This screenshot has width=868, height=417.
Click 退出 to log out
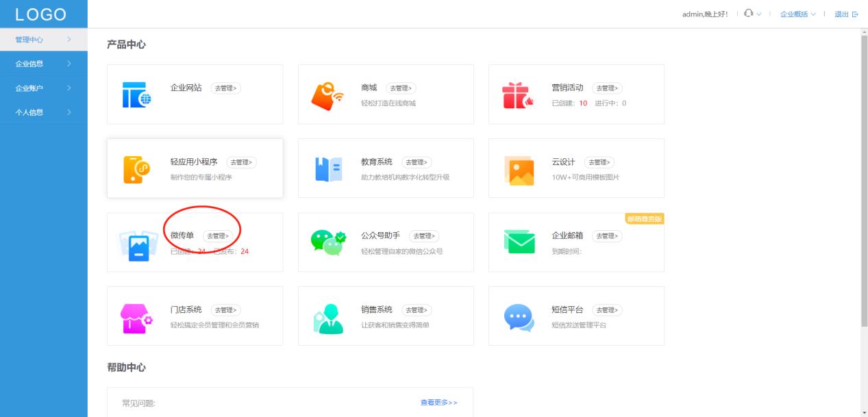pyautogui.click(x=843, y=13)
